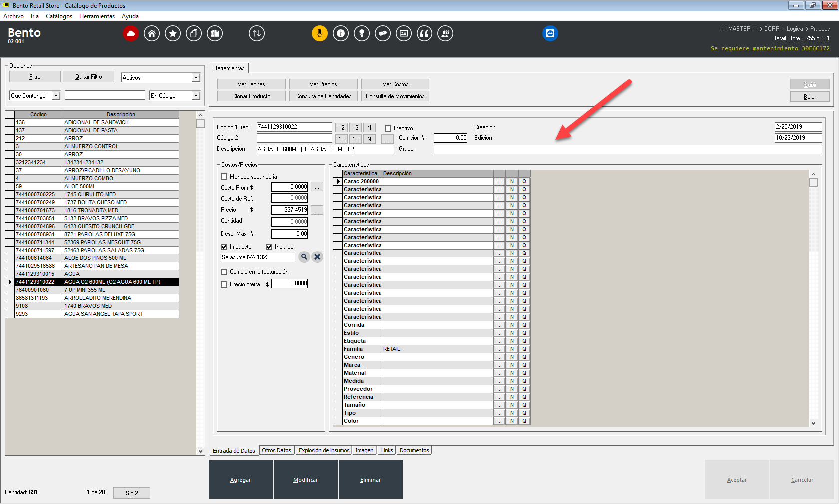The width and height of the screenshot is (839, 504).
Task: Switch to Imagen tab
Action: [364, 450]
